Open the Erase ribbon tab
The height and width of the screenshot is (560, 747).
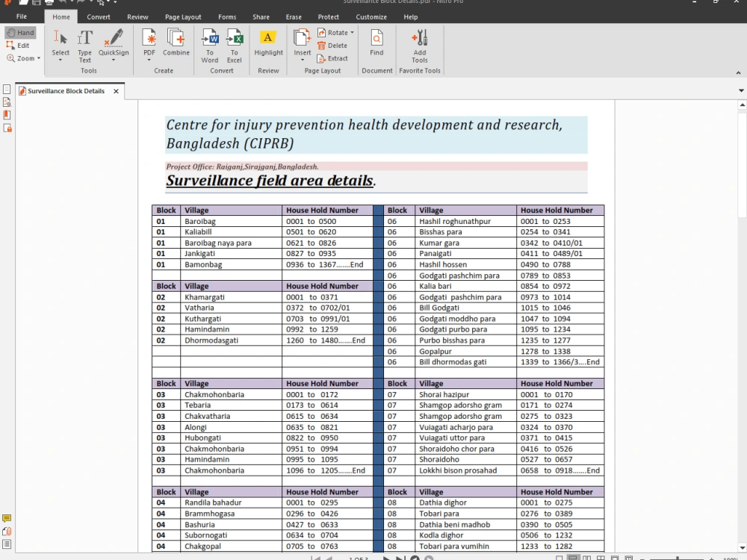(294, 16)
